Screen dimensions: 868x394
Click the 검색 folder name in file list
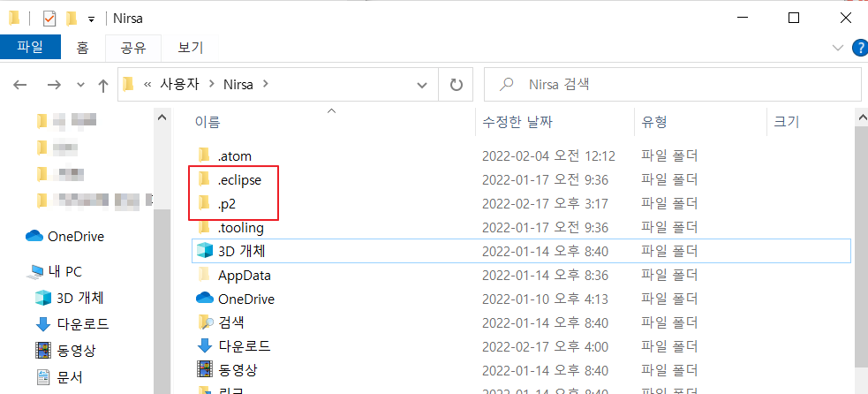click(231, 322)
